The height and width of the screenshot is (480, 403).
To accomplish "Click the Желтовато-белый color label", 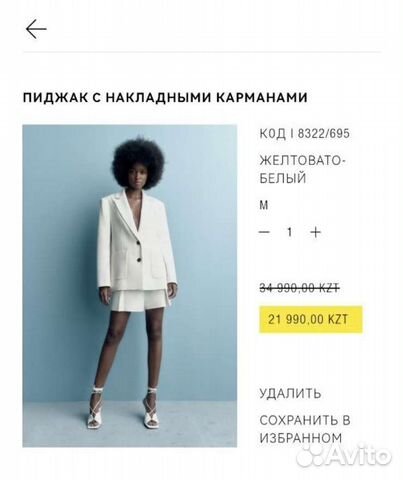I will 302,169.
